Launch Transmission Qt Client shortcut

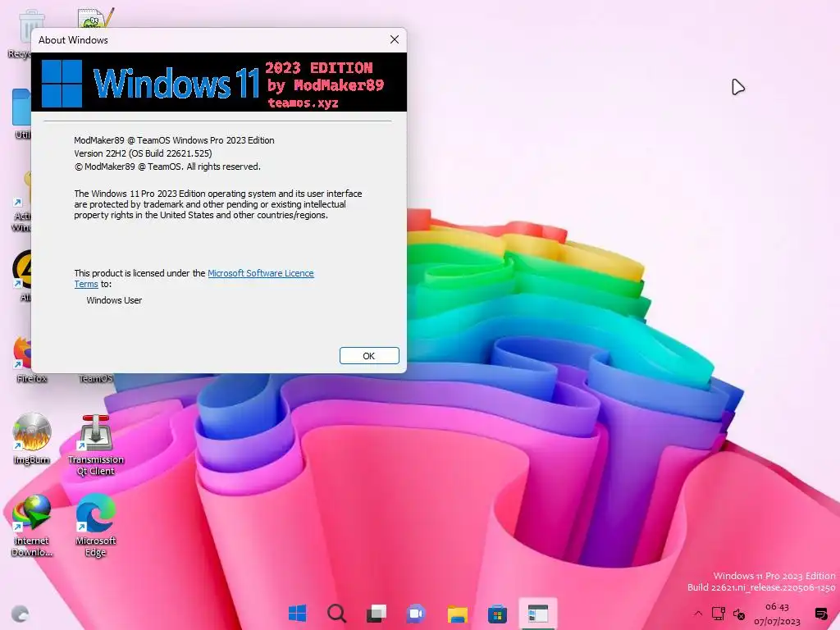coord(96,445)
